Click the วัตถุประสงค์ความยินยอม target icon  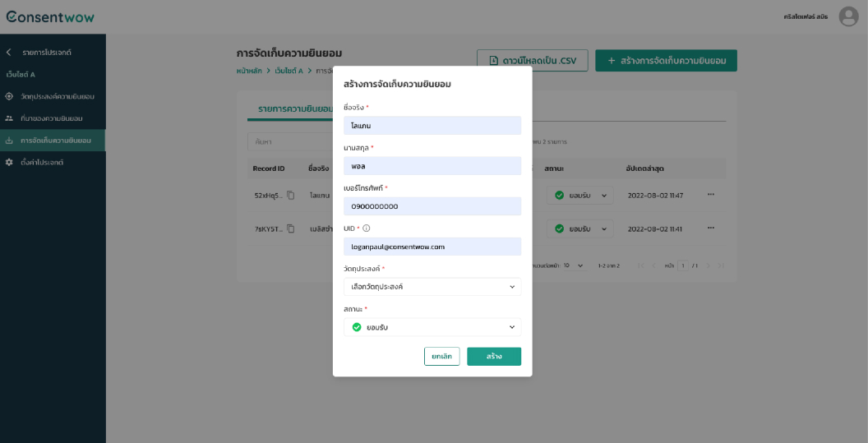9,97
